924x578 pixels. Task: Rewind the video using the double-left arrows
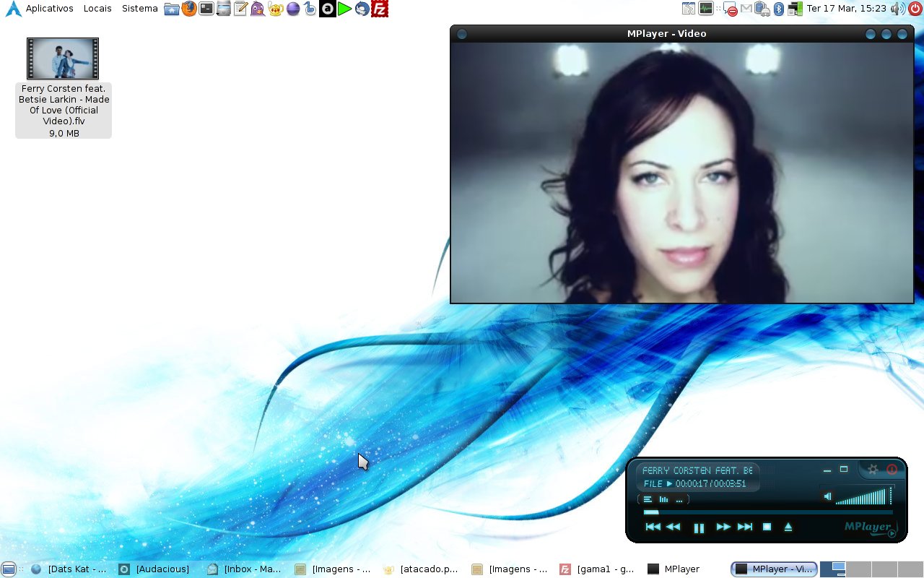coord(674,527)
